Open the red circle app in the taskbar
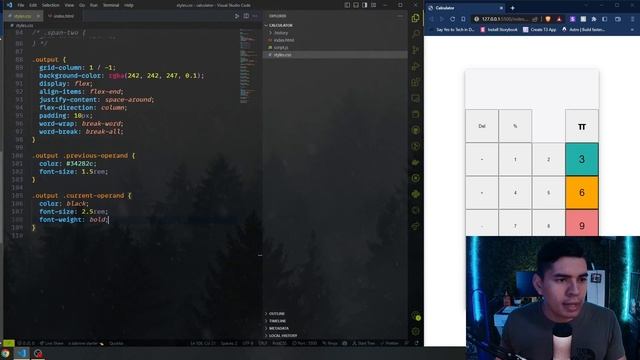640x360 pixels. point(38,353)
